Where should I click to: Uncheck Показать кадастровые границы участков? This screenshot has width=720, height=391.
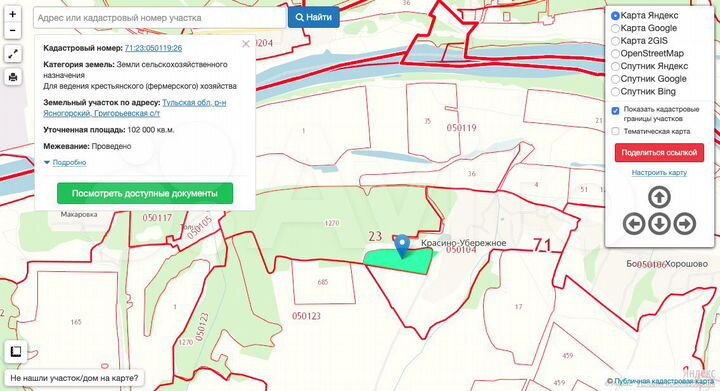tap(615, 111)
